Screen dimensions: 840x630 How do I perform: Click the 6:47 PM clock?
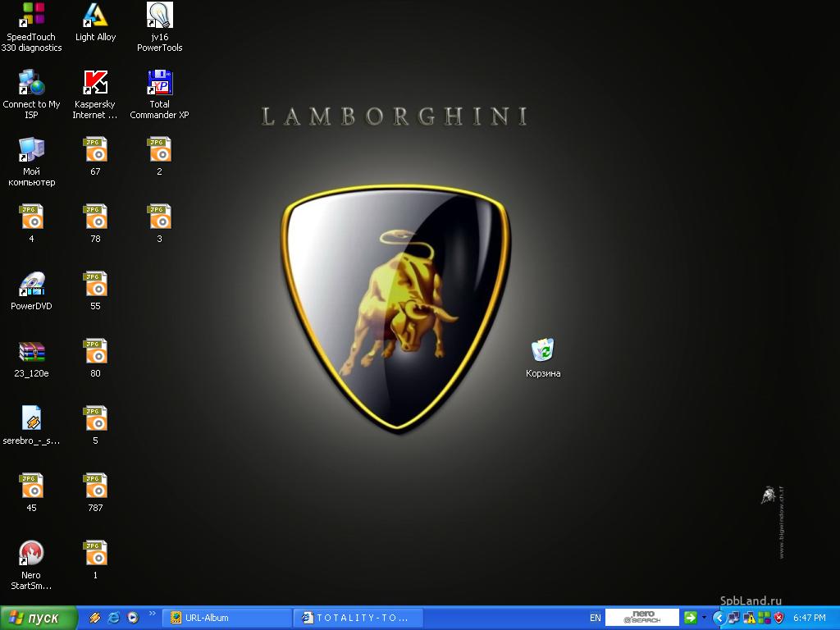810,618
